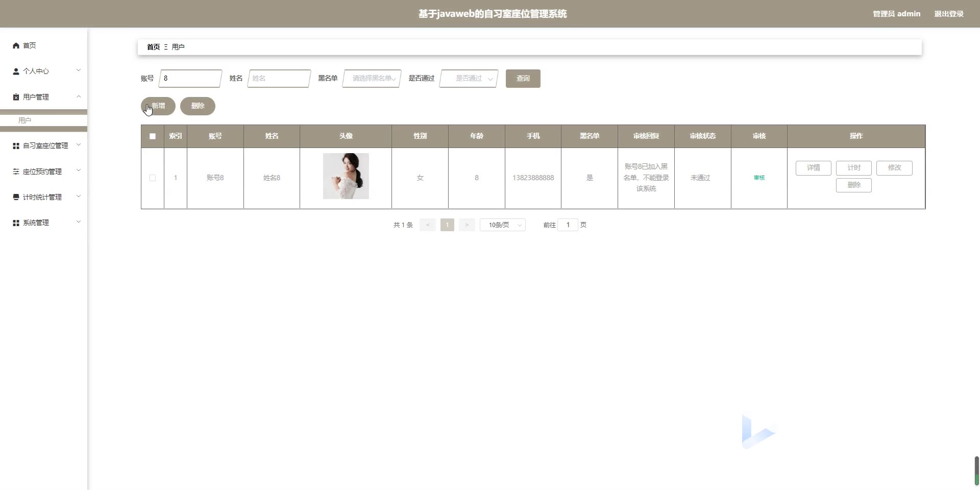Image resolution: width=980 pixels, height=490 pixels.
Task: Open 座位预约管理 in the sidebar
Action: 43,171
